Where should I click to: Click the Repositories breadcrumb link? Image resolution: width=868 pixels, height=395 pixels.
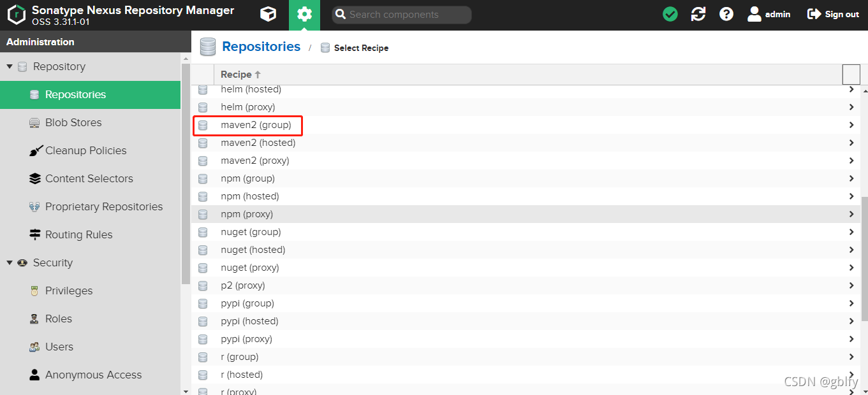[261, 47]
